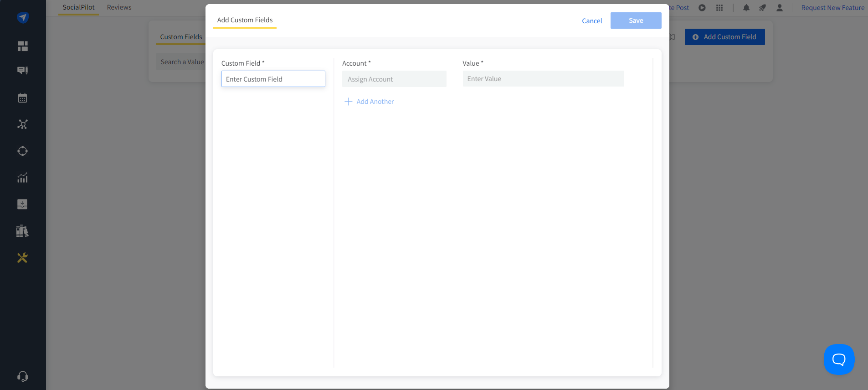Open the tools wrench icon in sidebar
Screen dimensions: 868x390
coord(23,258)
